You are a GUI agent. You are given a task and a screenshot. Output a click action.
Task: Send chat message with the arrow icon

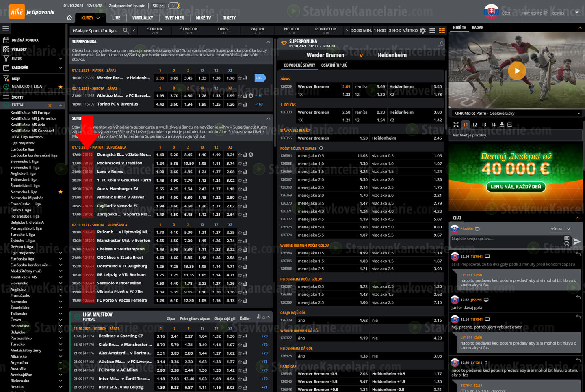point(577,241)
